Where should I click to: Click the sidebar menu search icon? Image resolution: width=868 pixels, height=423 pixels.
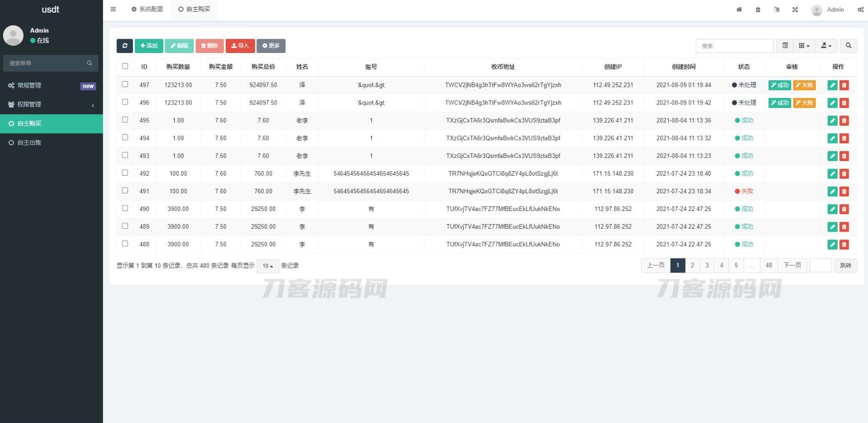[89, 63]
